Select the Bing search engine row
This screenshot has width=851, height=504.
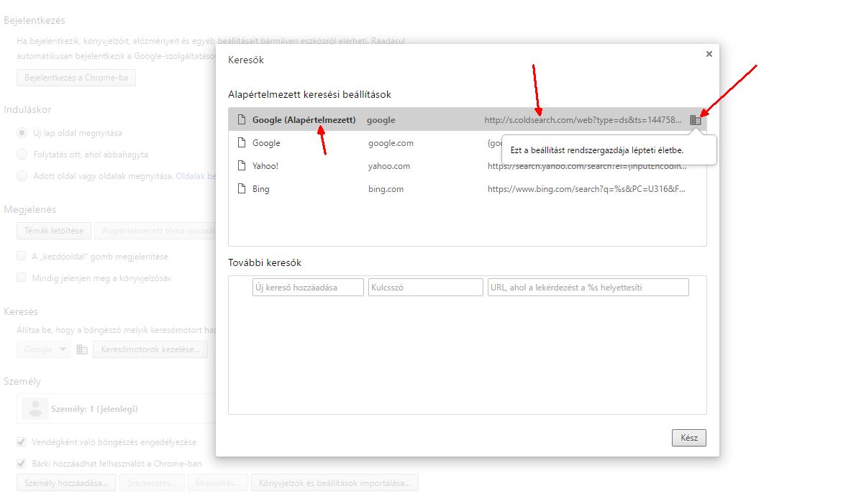(468, 189)
